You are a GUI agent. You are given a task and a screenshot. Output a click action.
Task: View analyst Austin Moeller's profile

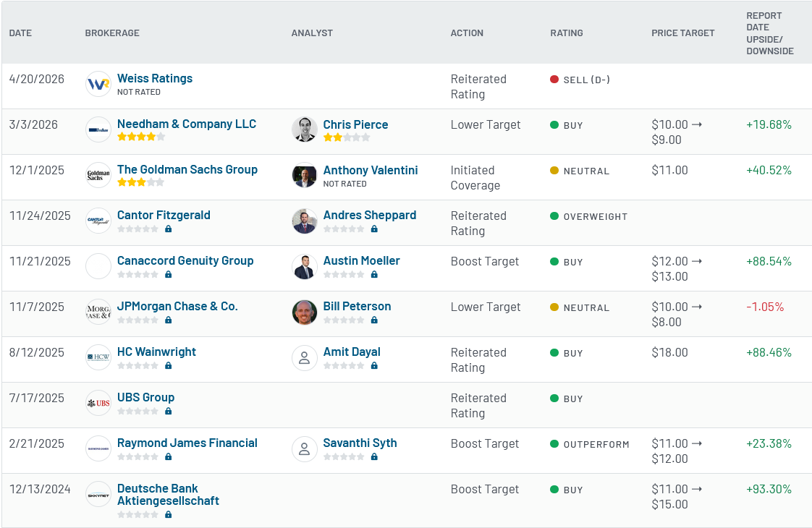pos(361,260)
